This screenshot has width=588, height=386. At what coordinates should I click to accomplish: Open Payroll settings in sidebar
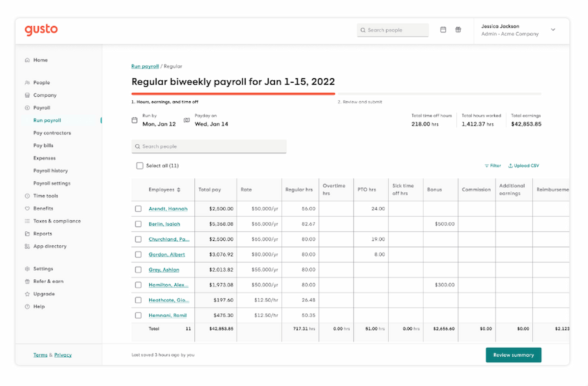tap(52, 183)
